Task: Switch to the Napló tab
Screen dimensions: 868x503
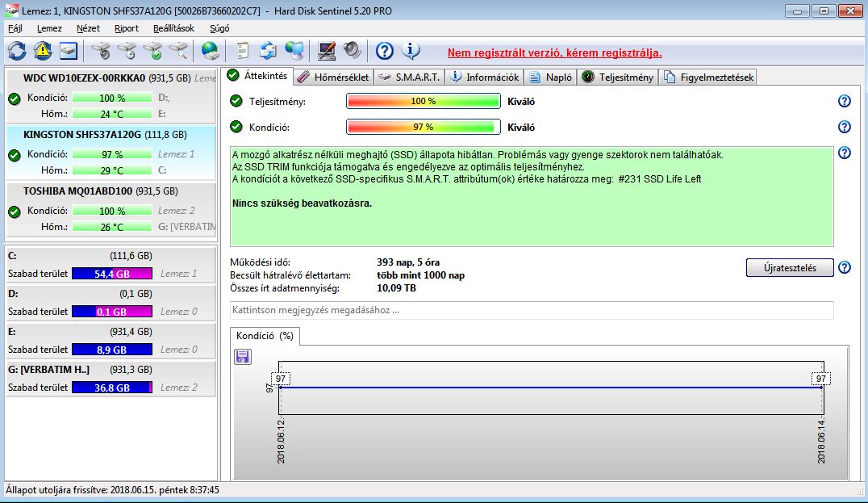Action: point(551,77)
